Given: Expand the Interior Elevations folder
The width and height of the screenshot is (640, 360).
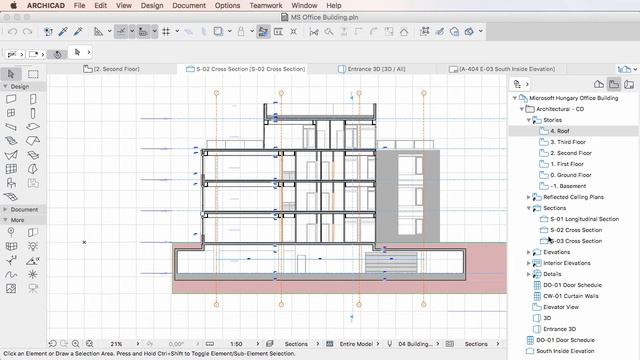Looking at the screenshot, I should [529, 263].
